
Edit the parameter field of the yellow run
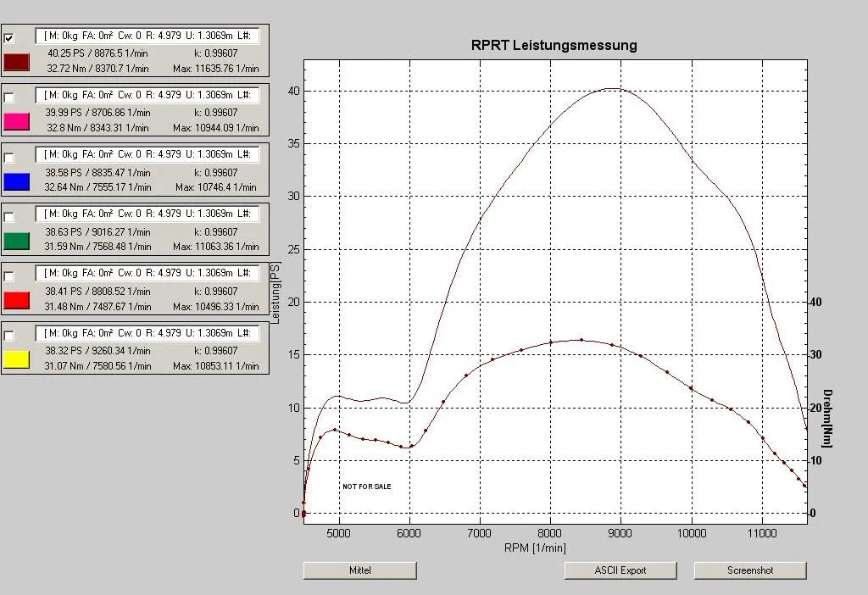coord(147,333)
